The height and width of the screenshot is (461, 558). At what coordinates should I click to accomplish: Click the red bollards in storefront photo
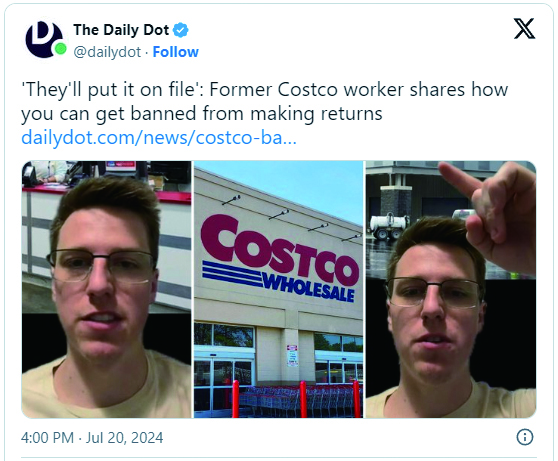(296, 398)
